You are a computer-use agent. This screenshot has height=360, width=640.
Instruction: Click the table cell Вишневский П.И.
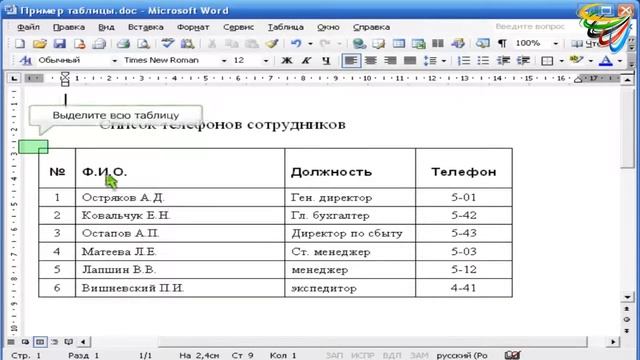[180, 288]
